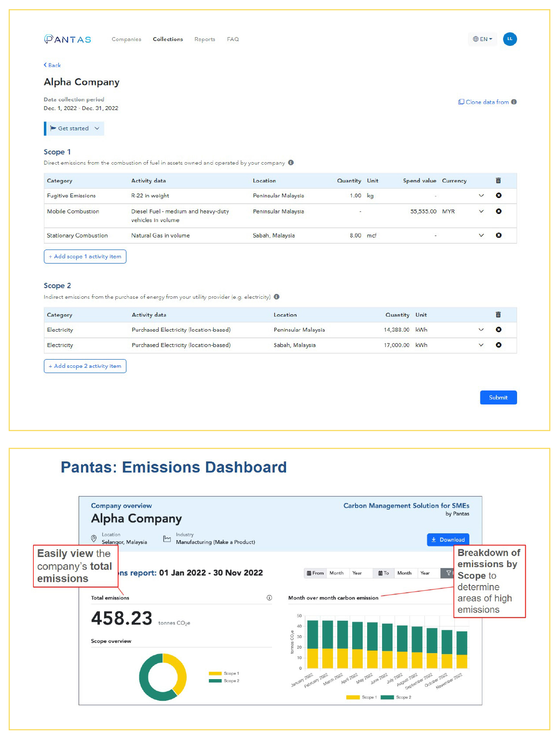Click the January 2022 bar

(313, 644)
